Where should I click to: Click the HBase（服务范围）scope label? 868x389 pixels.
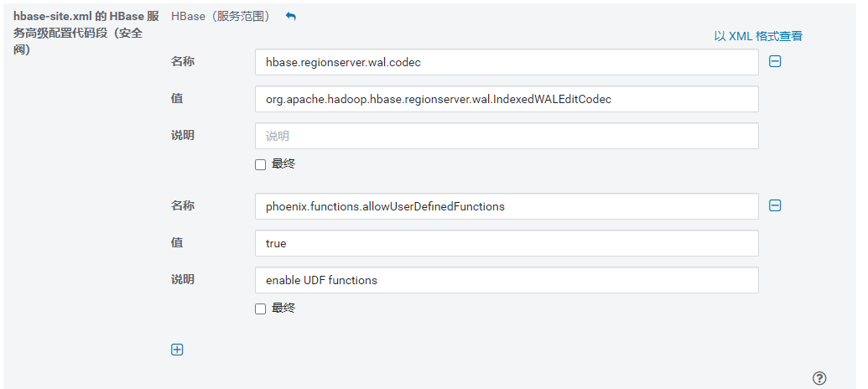click(221, 17)
